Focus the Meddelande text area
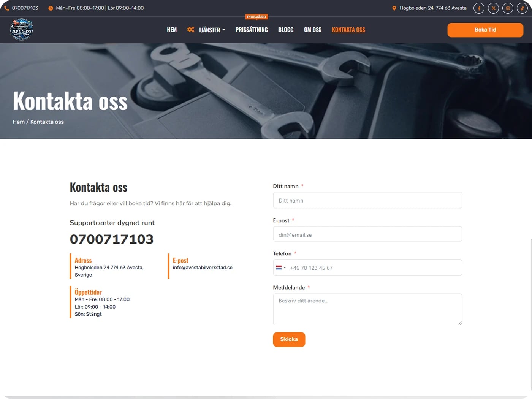 pos(367,309)
